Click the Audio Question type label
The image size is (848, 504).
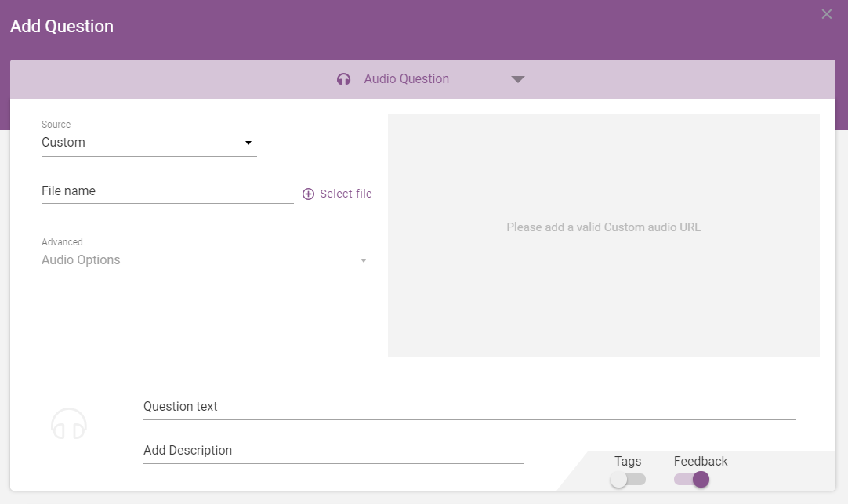406,79
